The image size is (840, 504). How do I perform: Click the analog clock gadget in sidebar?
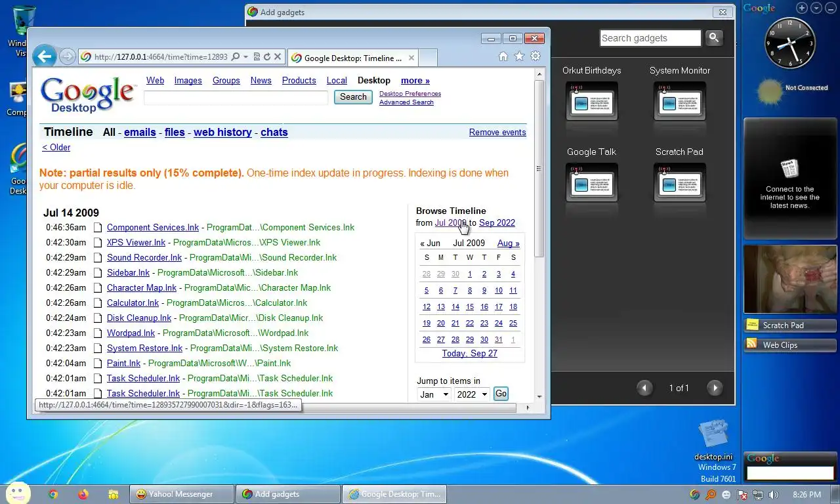[x=790, y=44]
